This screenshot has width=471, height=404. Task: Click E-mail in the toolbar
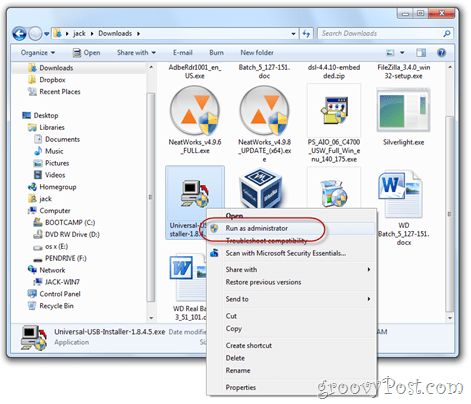182,53
